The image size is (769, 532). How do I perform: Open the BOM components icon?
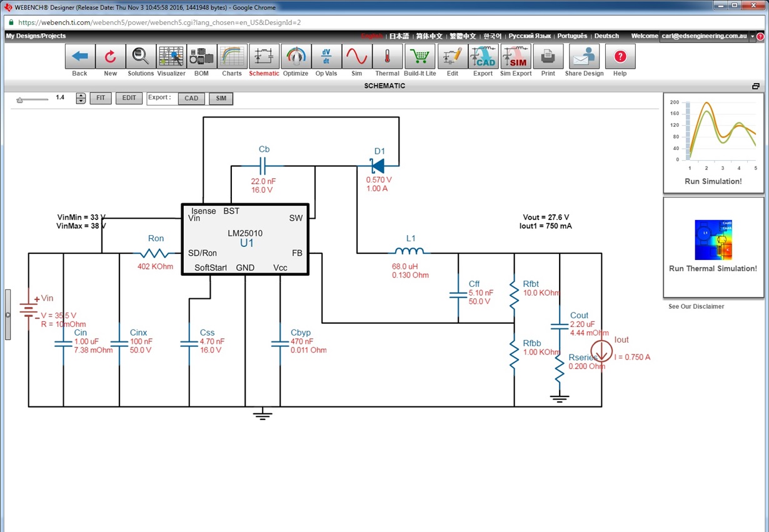point(201,57)
